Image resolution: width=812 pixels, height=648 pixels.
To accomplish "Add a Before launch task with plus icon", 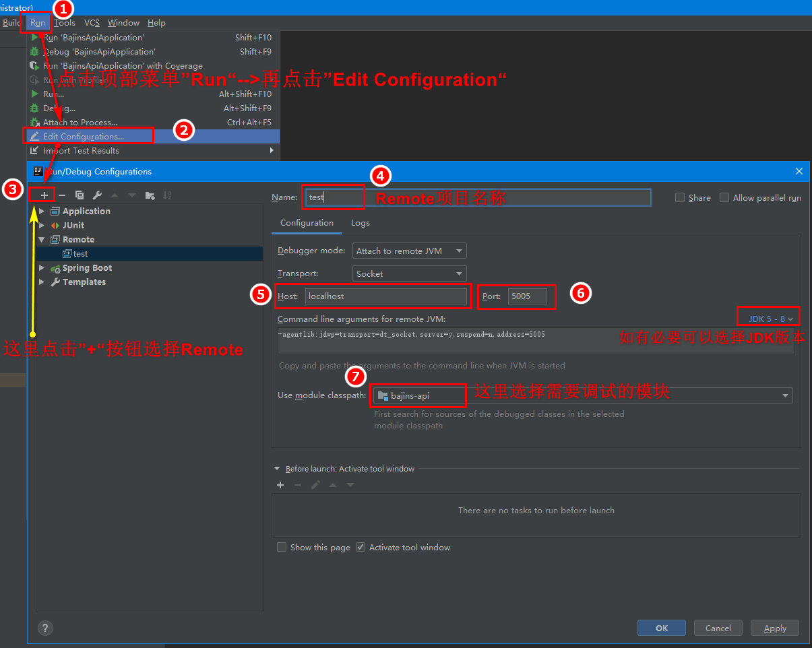I will 281,485.
